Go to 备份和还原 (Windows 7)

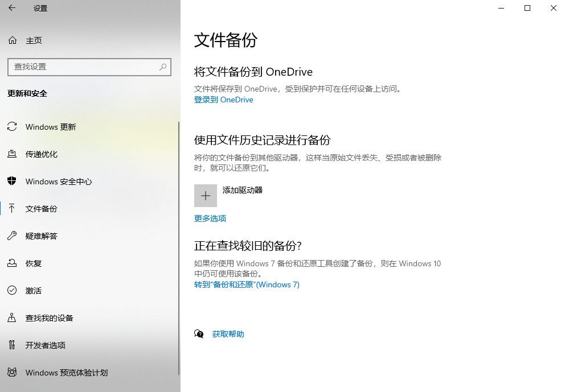(x=247, y=284)
